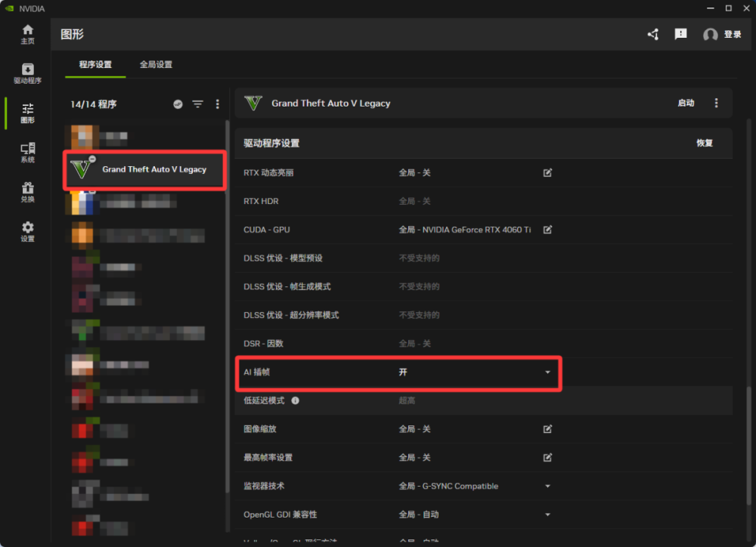The image size is (756, 547).
Task: Go to 系统 system section
Action: (27, 153)
